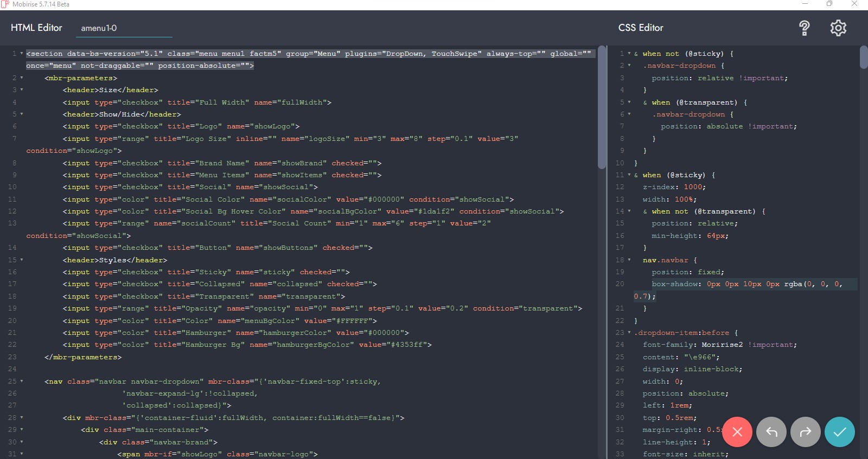Click the CSS Editor heading
The image size is (868, 459).
click(641, 28)
